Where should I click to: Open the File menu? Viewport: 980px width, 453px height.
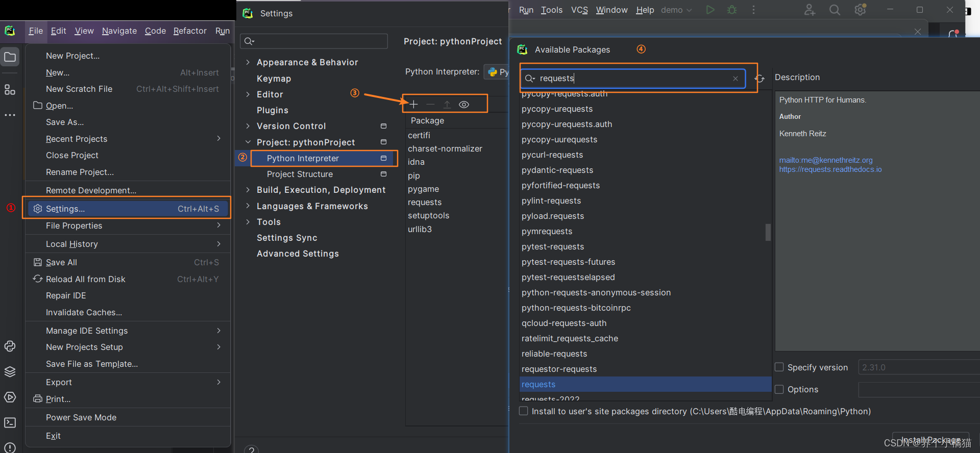[36, 31]
